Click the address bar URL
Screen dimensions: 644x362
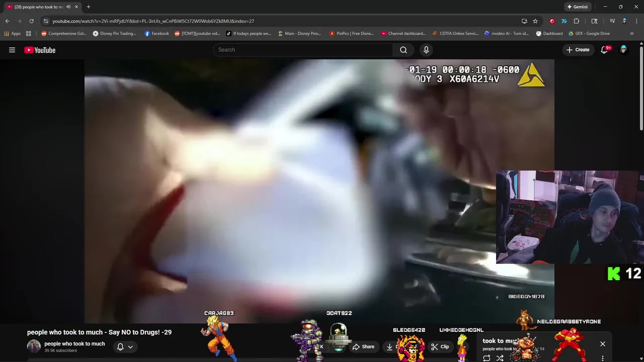(153, 21)
